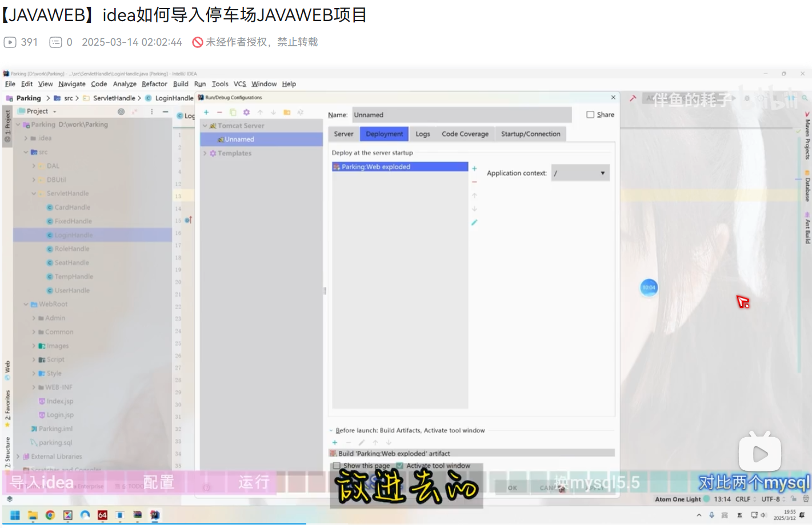The width and height of the screenshot is (812, 528).
Task: Expand Templates configuration node
Action: pos(205,153)
